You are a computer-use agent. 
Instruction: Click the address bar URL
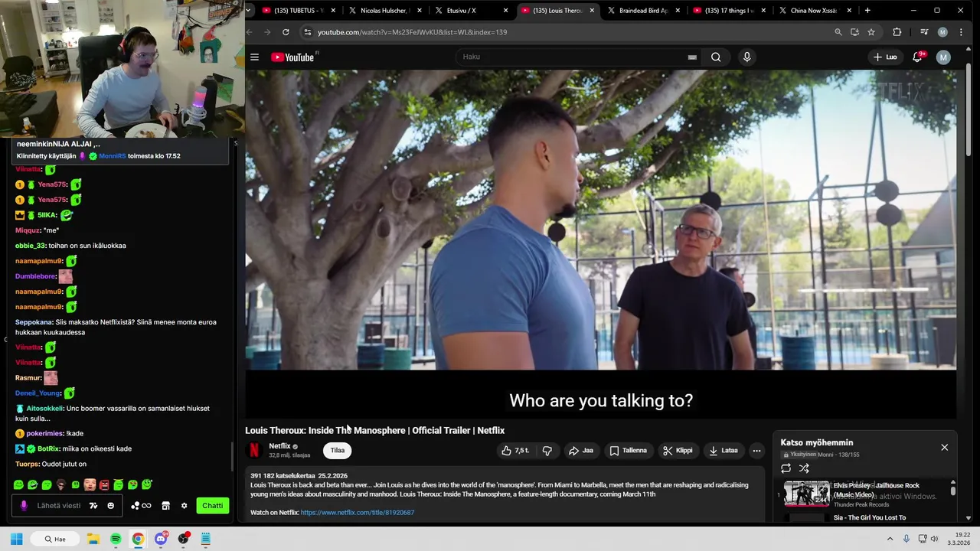[412, 32]
